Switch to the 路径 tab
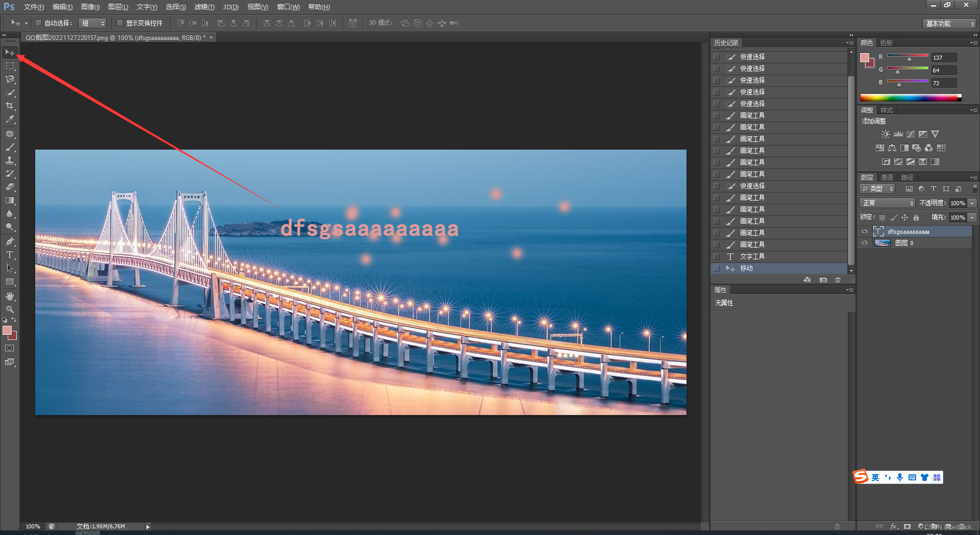This screenshot has width=980, height=535. tap(907, 178)
